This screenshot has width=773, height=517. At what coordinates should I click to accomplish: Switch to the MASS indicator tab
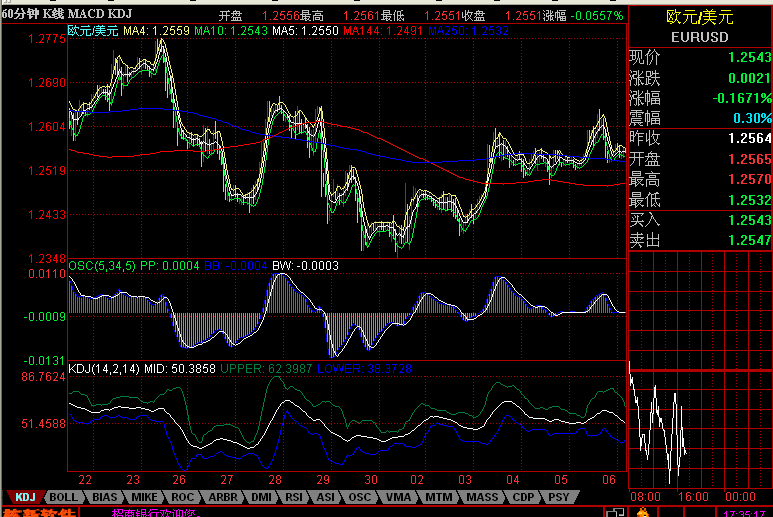click(x=482, y=497)
